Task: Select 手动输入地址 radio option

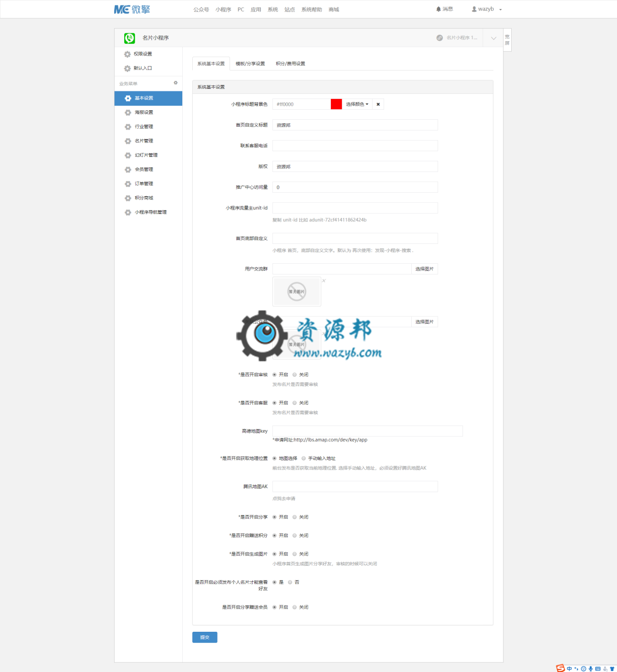Action: pyautogui.click(x=304, y=459)
